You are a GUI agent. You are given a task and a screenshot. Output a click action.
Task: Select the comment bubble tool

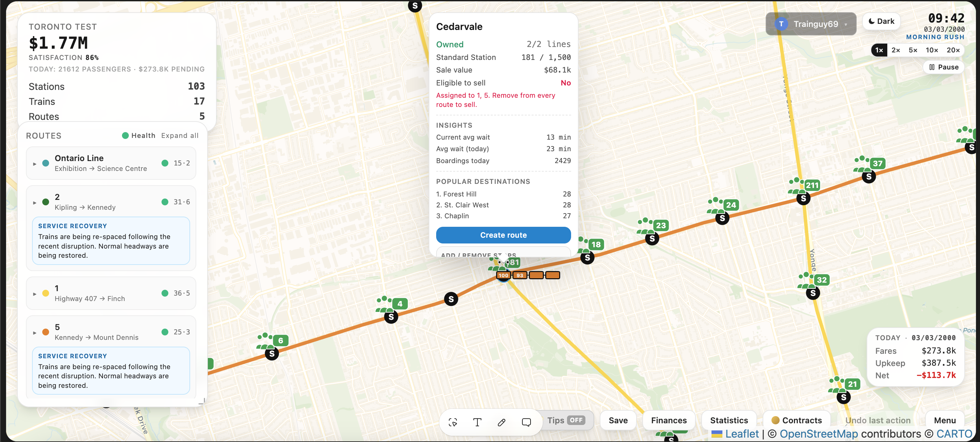tap(526, 422)
